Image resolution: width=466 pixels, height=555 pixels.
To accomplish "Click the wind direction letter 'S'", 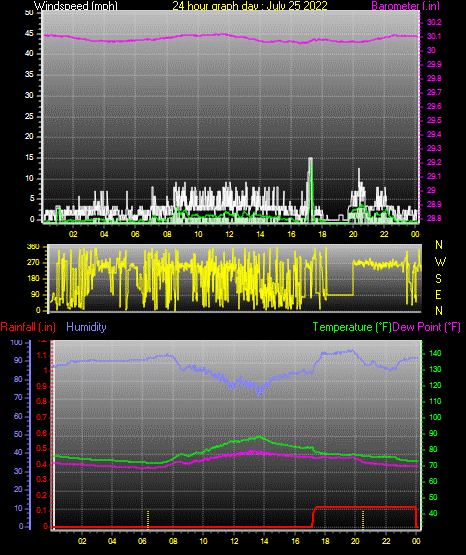I will (x=438, y=279).
